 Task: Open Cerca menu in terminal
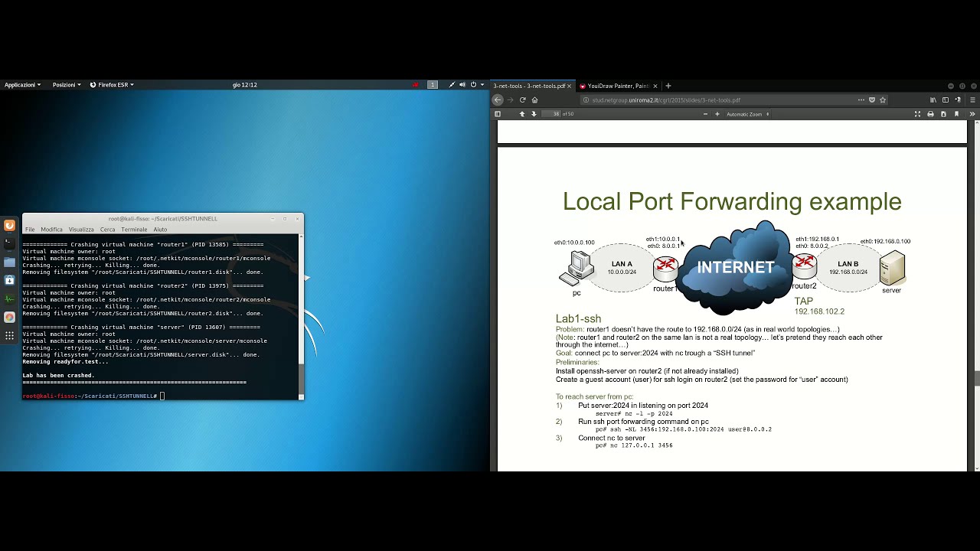[x=107, y=230]
